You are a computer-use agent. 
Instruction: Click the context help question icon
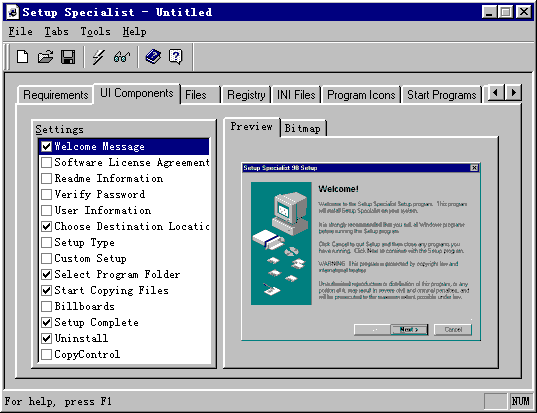click(175, 57)
